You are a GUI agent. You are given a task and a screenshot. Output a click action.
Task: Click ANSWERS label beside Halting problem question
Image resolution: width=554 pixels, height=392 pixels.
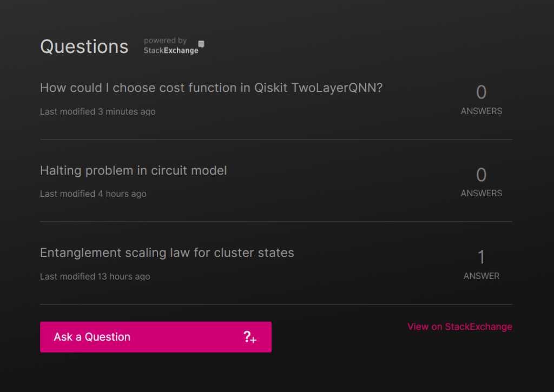pyautogui.click(x=481, y=193)
